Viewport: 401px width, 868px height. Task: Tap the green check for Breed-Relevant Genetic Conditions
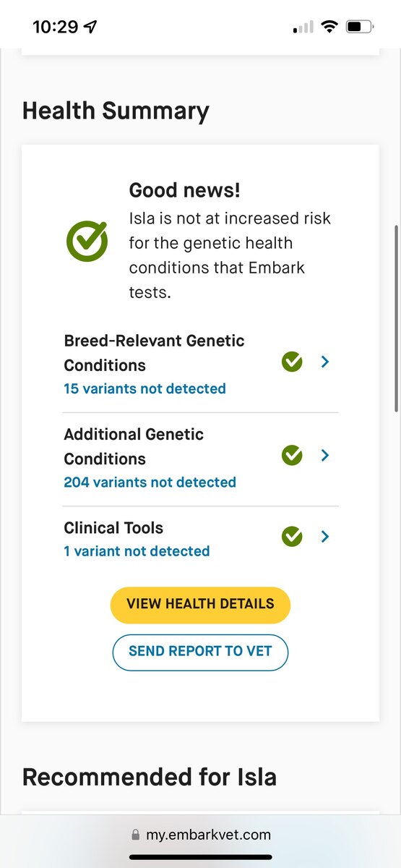[292, 362]
